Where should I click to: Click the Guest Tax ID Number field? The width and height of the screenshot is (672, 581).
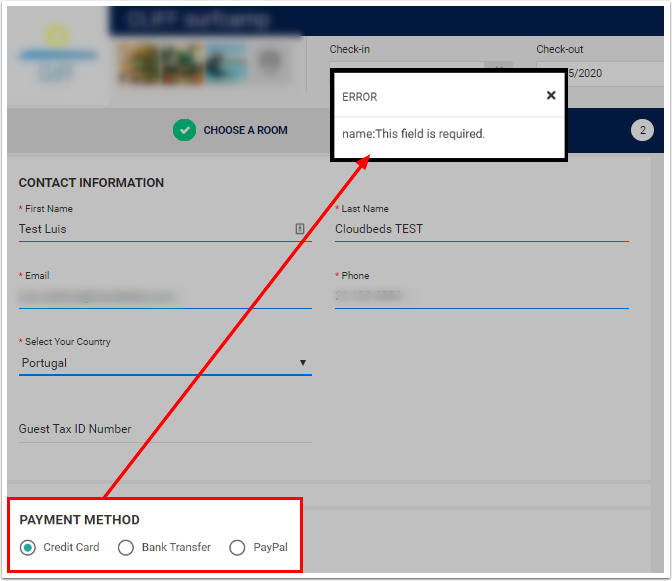click(165, 429)
